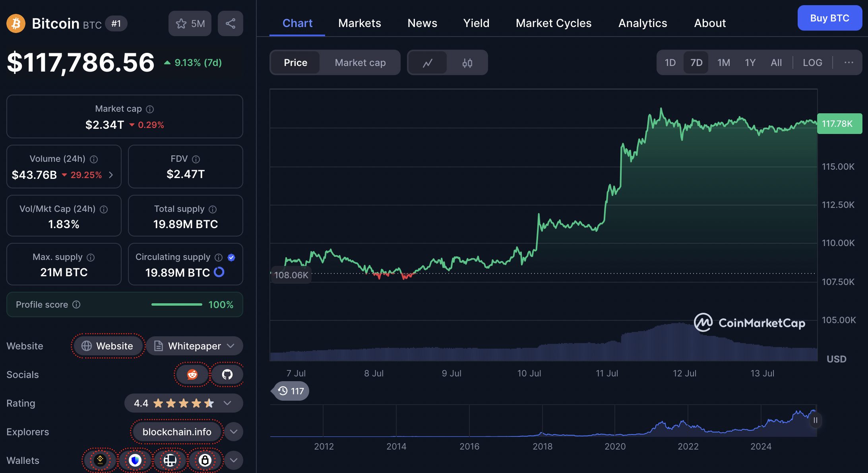The height and width of the screenshot is (473, 868).
Task: Switch to the Markets tab
Action: pos(359,23)
